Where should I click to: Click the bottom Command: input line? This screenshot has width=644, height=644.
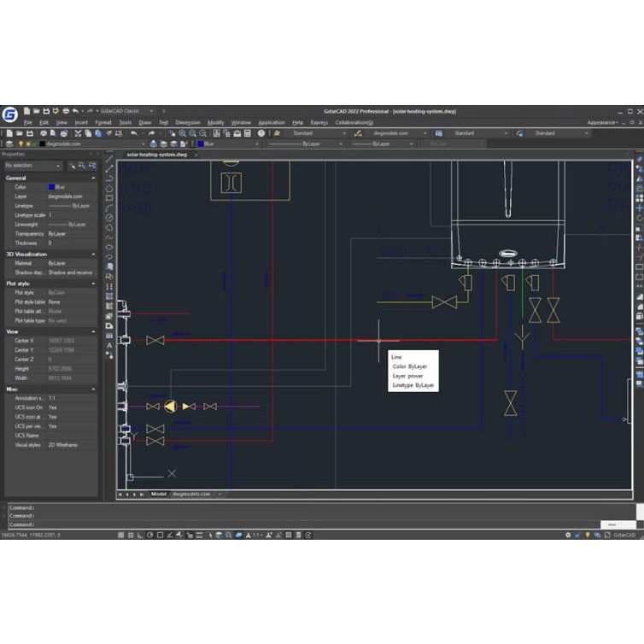point(304,524)
